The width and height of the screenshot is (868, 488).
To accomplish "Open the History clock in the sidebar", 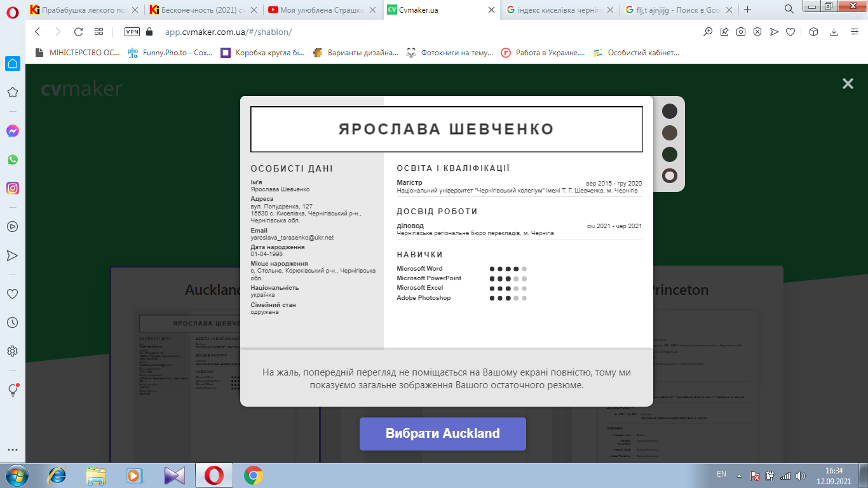I will point(12,323).
